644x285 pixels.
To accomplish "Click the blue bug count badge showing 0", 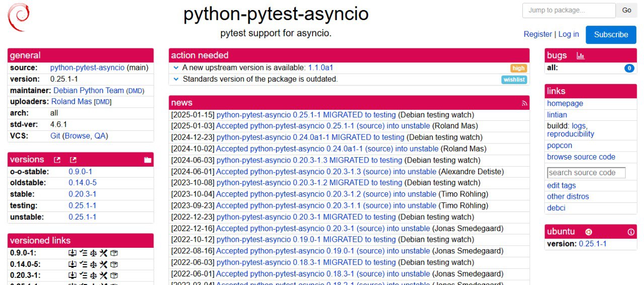I will pyautogui.click(x=629, y=68).
